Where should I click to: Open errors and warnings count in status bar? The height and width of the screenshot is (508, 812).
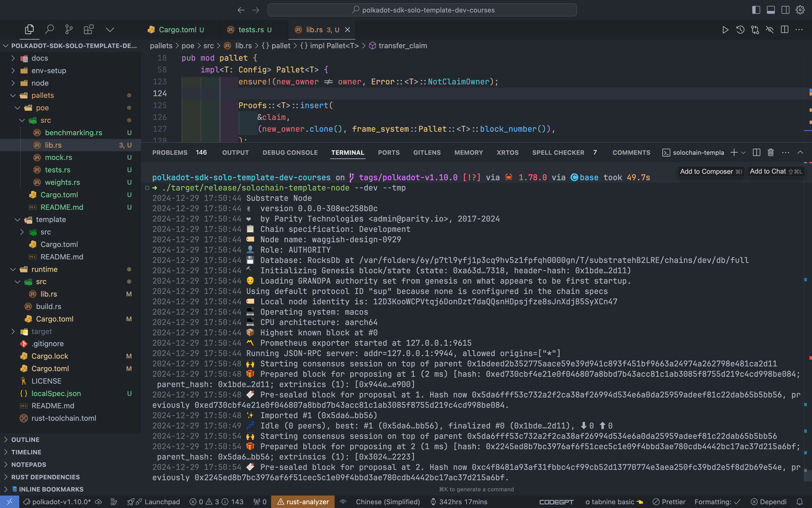pos(216,502)
